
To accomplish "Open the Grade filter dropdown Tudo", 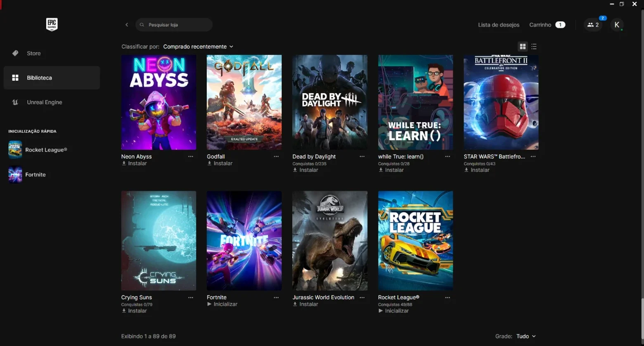I will click(x=526, y=336).
